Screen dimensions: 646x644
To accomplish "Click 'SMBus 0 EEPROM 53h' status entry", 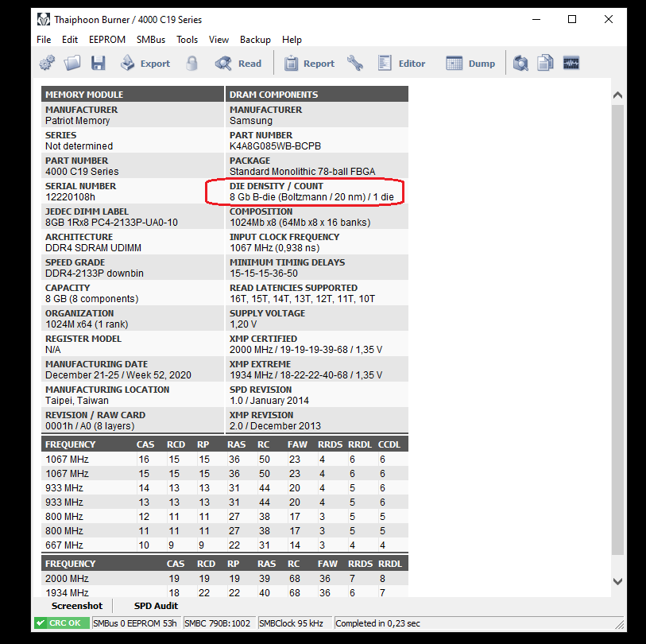I will click(x=135, y=623).
